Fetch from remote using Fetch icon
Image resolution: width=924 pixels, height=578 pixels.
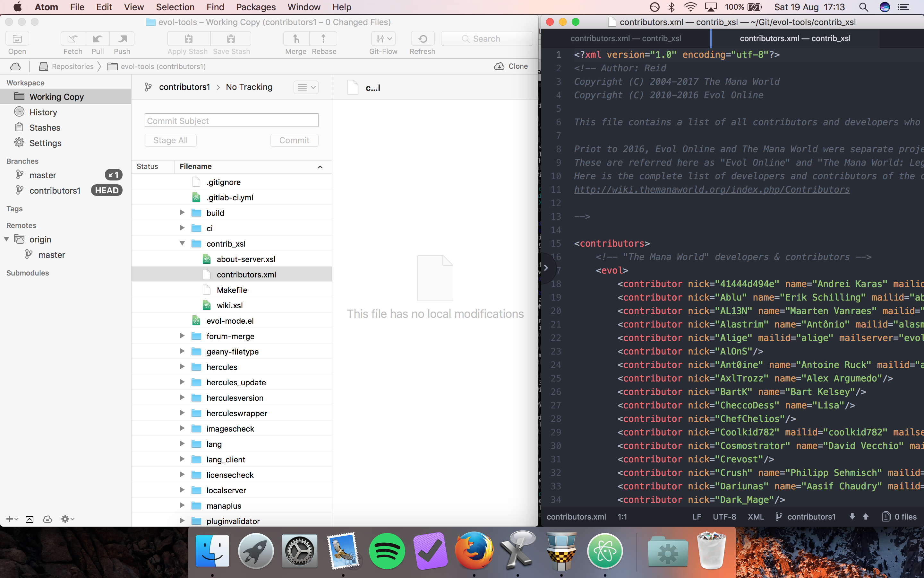73,39
